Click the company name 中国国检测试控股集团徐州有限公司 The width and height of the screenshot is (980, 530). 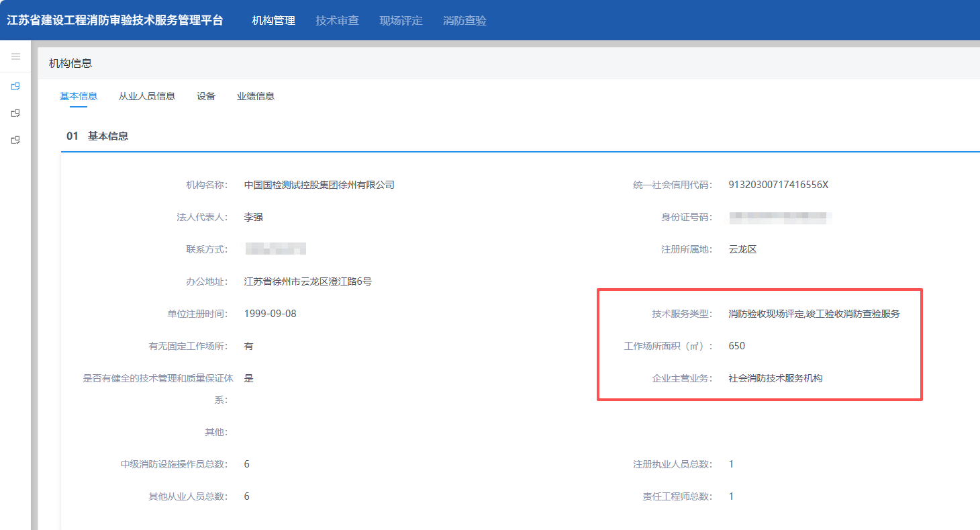(320, 185)
